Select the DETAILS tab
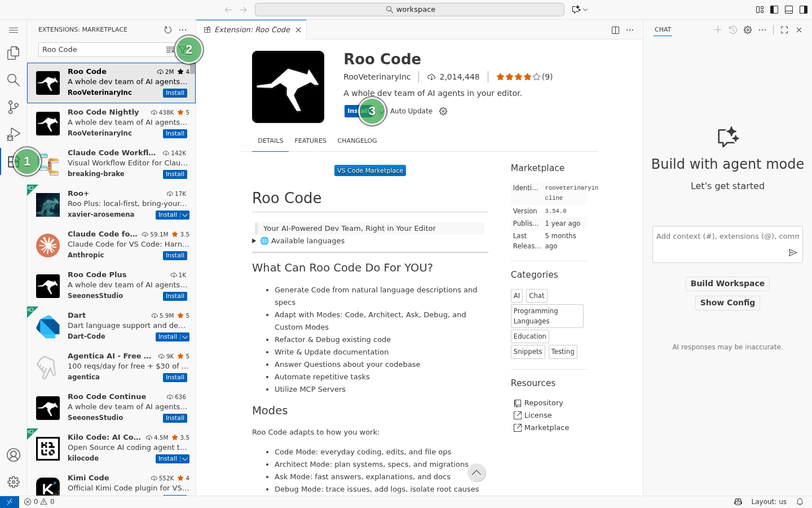The height and width of the screenshot is (508, 812). 271,141
